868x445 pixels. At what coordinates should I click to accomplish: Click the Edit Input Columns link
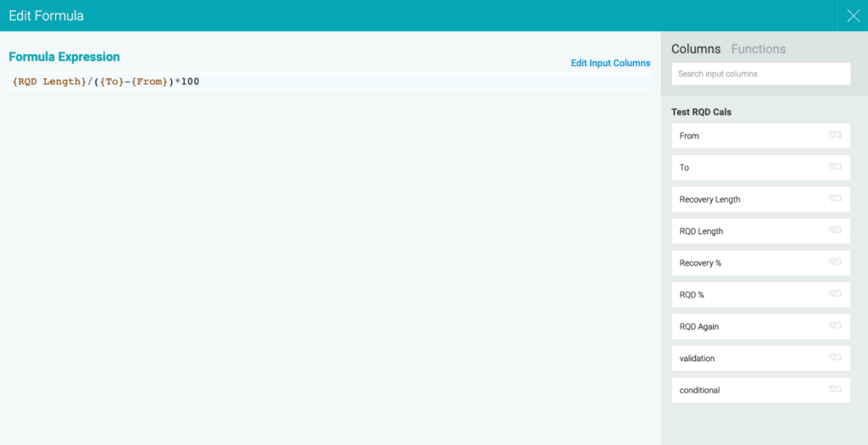tap(610, 64)
